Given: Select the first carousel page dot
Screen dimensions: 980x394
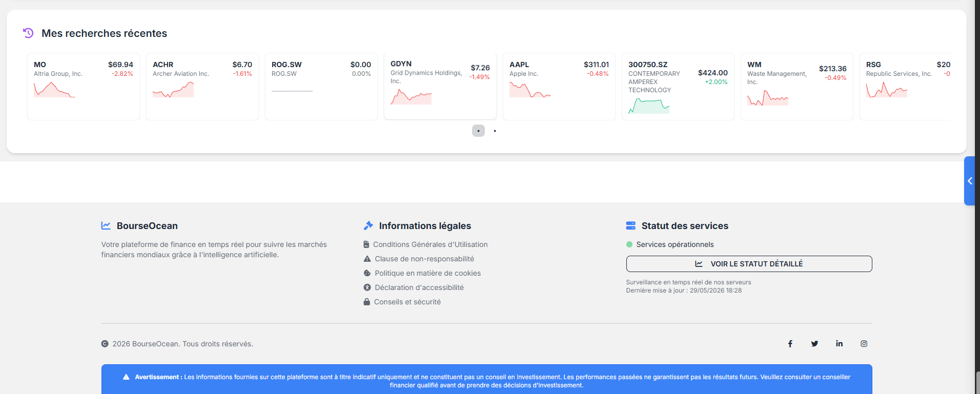Looking at the screenshot, I should (478, 131).
